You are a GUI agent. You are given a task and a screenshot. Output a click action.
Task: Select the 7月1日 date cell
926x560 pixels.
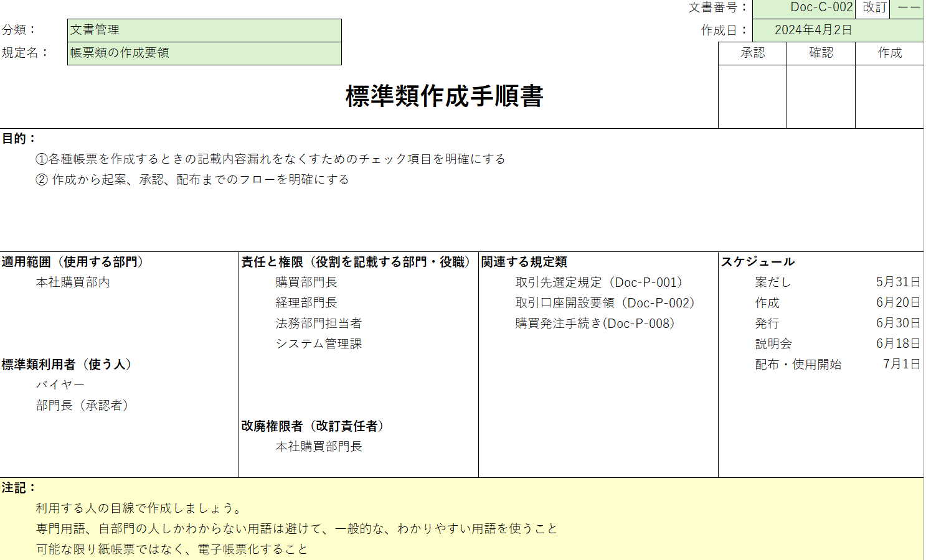click(902, 364)
